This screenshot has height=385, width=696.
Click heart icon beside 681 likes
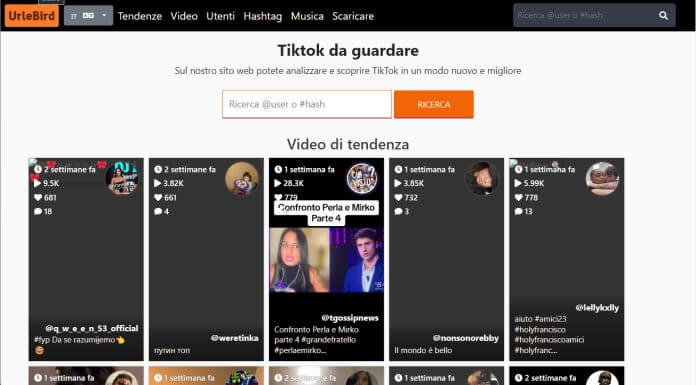click(38, 198)
